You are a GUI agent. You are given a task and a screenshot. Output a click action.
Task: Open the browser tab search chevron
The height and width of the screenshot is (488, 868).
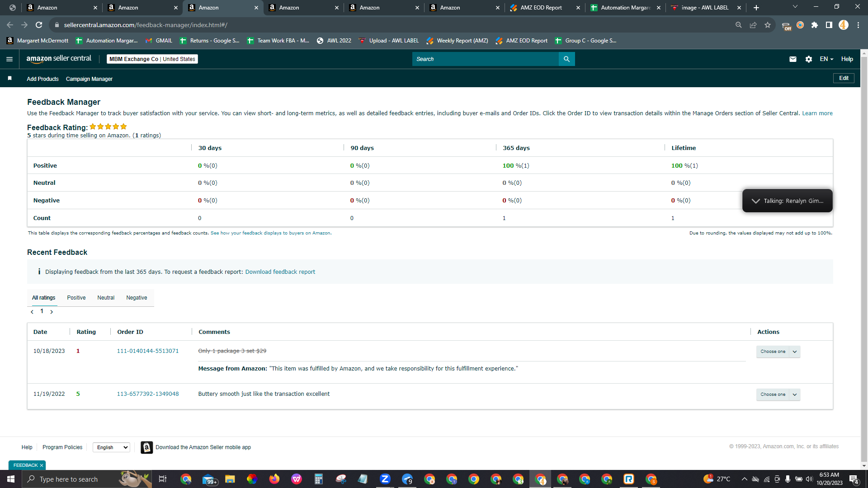pos(795,7)
